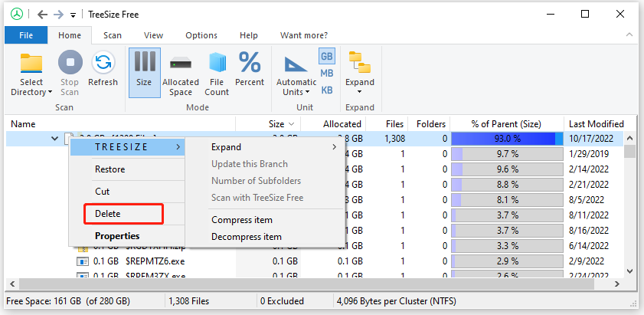Image resolution: width=644 pixels, height=315 pixels.
Task: Click the 6/14/2022 date cell
Action: pyautogui.click(x=589, y=246)
